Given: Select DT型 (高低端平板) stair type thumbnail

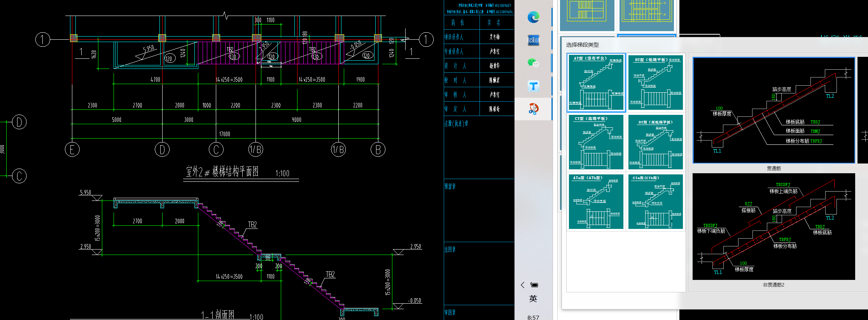Looking at the screenshot, I should click(656, 142).
